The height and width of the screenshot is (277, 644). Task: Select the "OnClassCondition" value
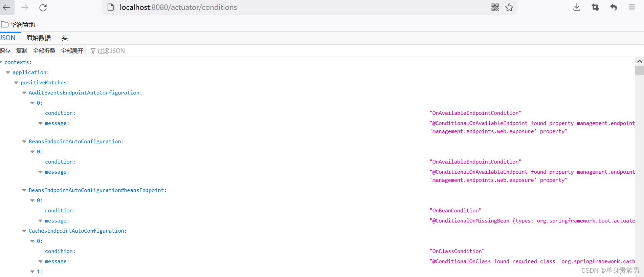coord(457,251)
